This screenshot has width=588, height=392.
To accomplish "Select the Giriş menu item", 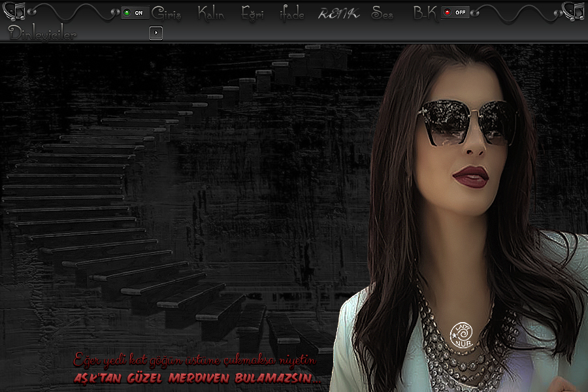I will [166, 13].
